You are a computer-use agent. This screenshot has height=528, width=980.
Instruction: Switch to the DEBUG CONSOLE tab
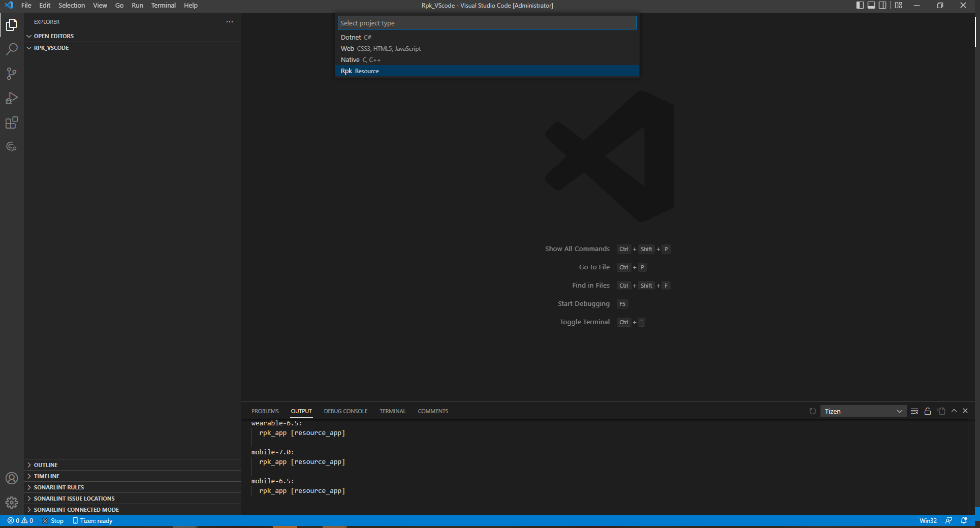[345, 411]
